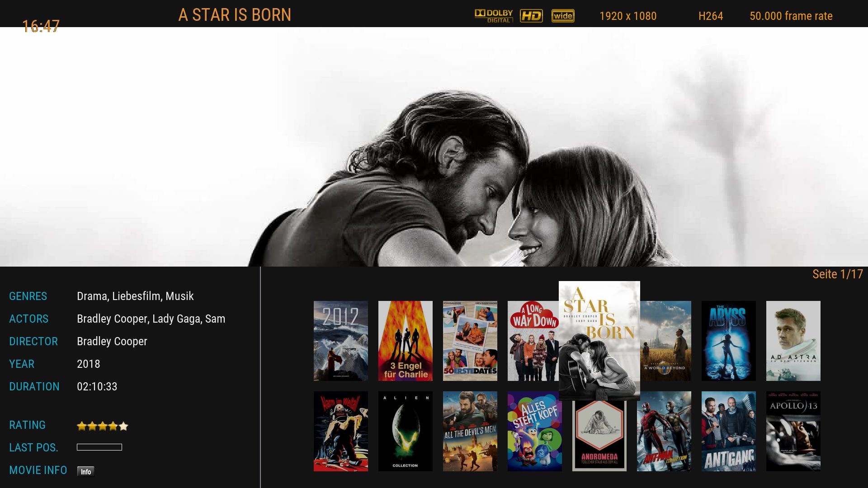The height and width of the screenshot is (488, 868).
Task: Choose the A Long Way Down poster
Action: pyautogui.click(x=533, y=341)
